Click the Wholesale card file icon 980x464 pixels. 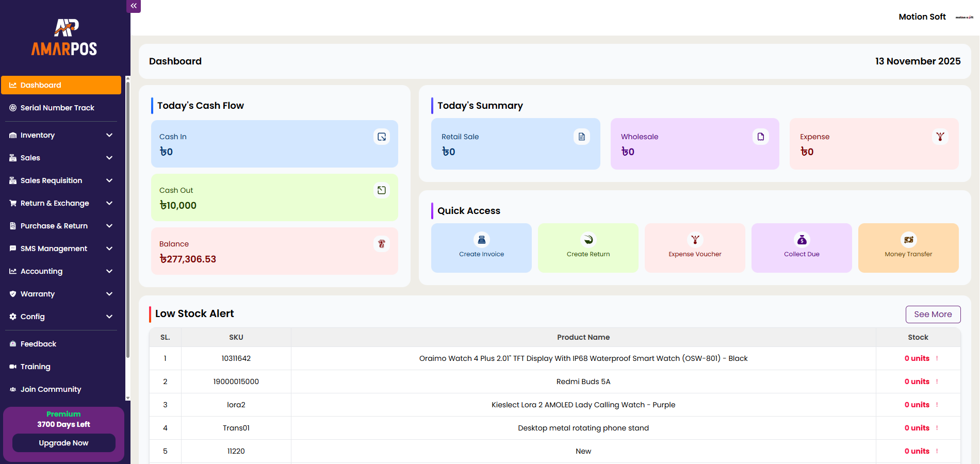tap(760, 137)
